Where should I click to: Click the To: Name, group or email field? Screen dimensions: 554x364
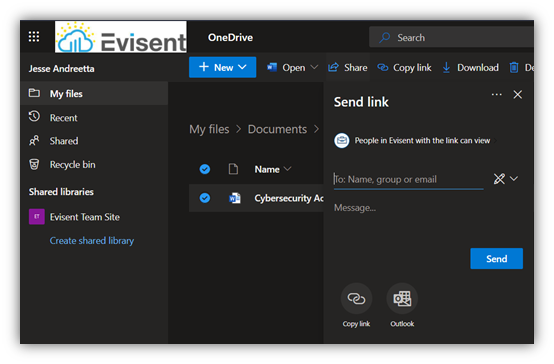tap(408, 180)
